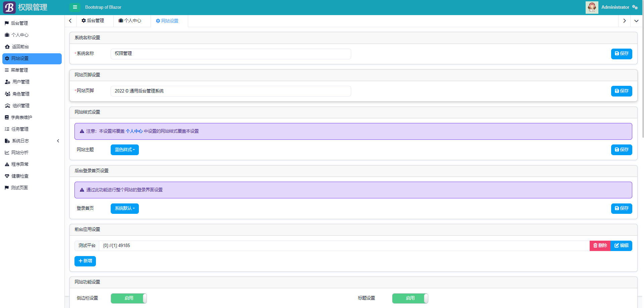Click the 网站页脚 input field
Screen dimensions: 644x308
point(231,91)
